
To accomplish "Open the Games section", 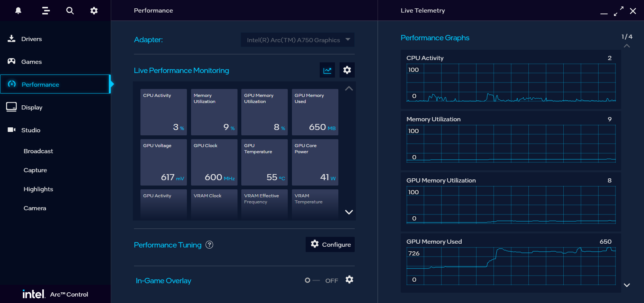I will coord(55,62).
